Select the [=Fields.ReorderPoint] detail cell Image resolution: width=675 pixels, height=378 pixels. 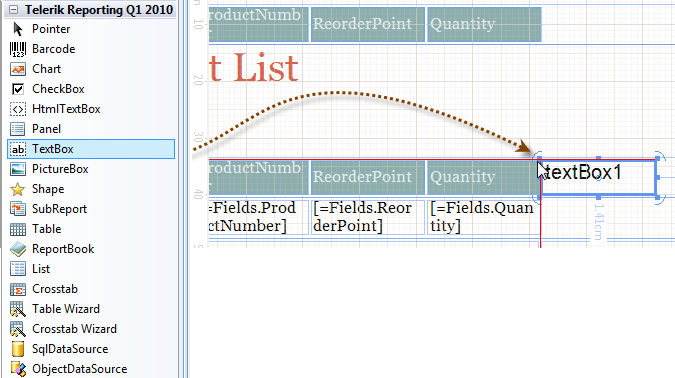tap(368, 217)
